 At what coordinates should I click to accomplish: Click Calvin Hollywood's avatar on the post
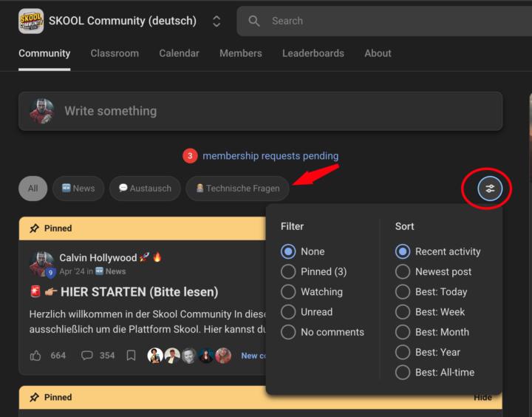[x=41, y=264]
